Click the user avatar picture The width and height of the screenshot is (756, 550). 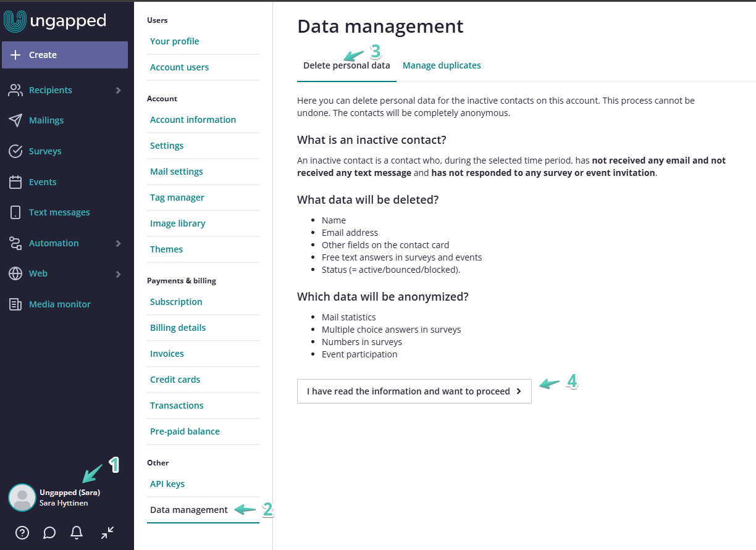click(22, 498)
